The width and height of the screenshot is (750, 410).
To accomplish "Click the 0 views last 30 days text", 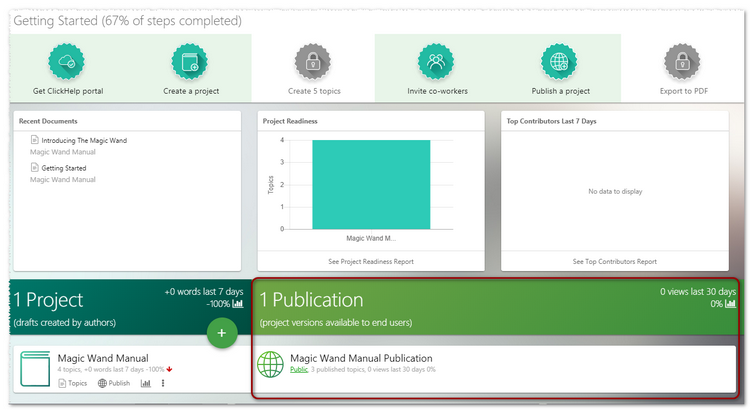I will 698,292.
